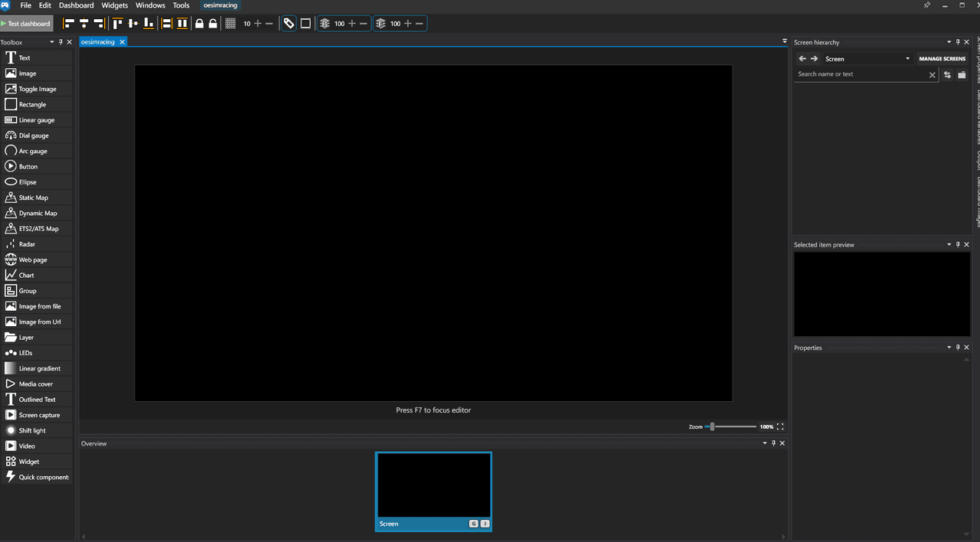This screenshot has width=980, height=542.
Task: Select the Chart component
Action: (x=36, y=275)
